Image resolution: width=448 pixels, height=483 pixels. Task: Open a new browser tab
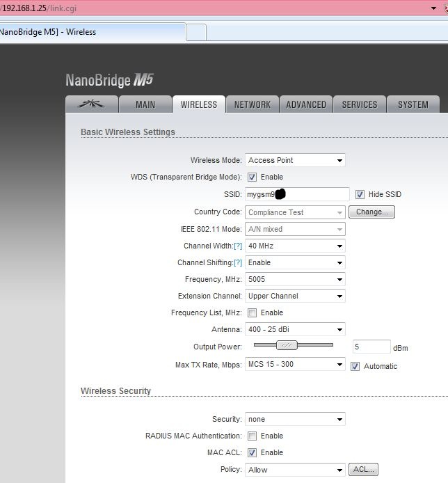coord(196,32)
